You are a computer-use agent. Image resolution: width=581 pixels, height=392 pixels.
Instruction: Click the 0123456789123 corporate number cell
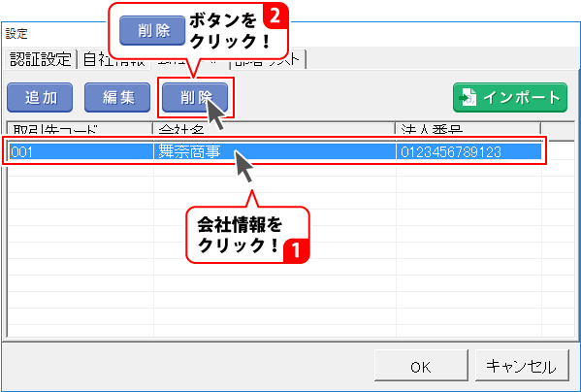click(468, 151)
